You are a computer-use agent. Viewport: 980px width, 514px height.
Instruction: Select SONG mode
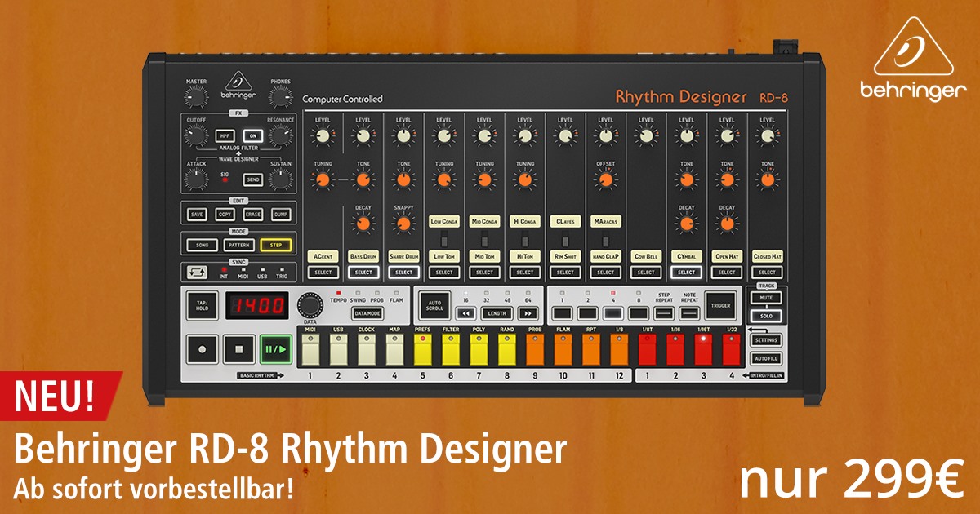coord(202,245)
